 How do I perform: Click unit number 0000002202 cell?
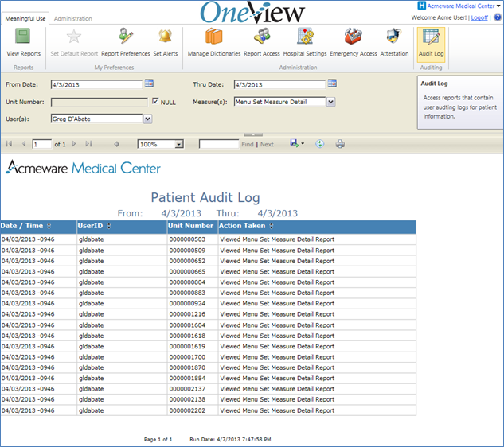192,410
